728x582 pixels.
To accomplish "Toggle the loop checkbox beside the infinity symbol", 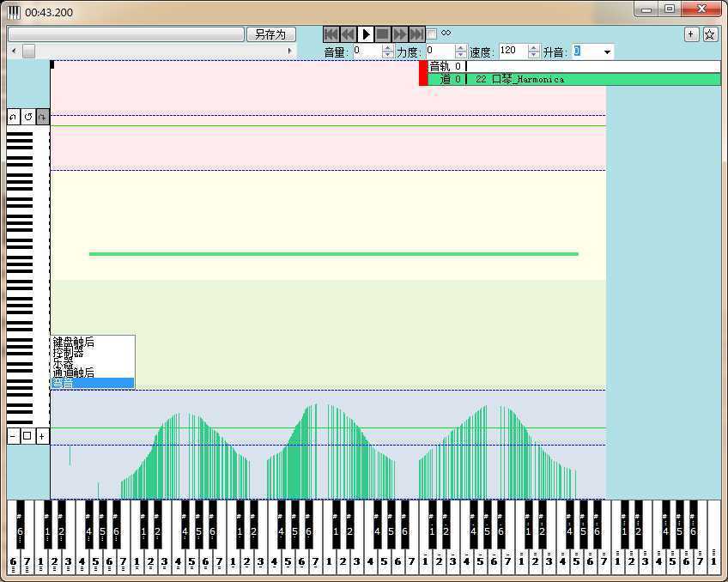I will tap(431, 33).
